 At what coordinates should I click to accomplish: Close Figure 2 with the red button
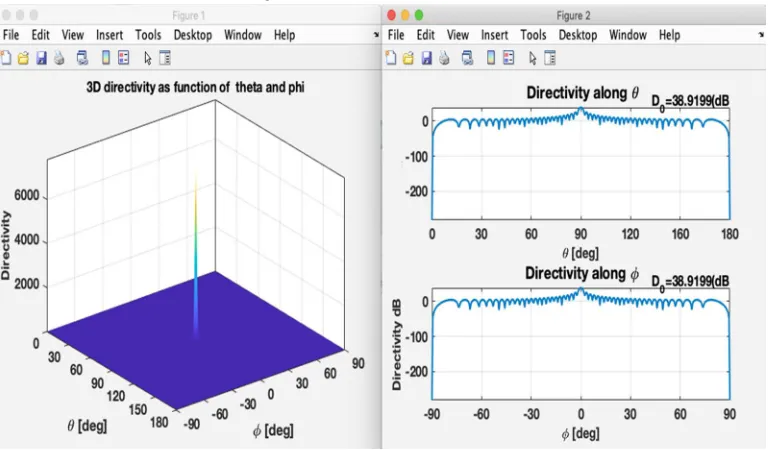click(x=391, y=15)
